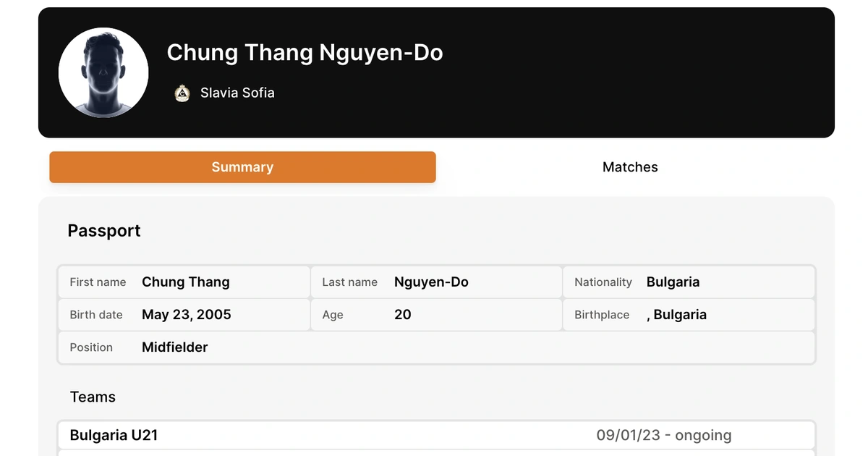Click the Birth date May 23, 2005 value
This screenshot has width=868, height=456.
pos(187,315)
